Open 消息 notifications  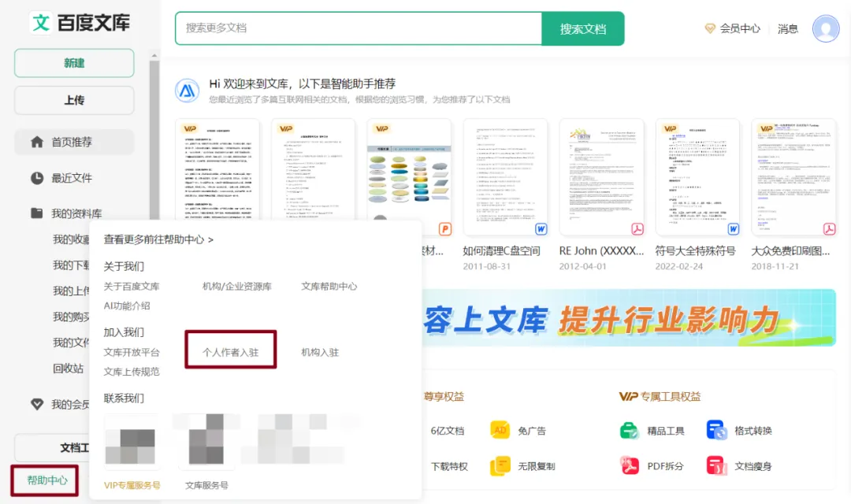(x=787, y=29)
